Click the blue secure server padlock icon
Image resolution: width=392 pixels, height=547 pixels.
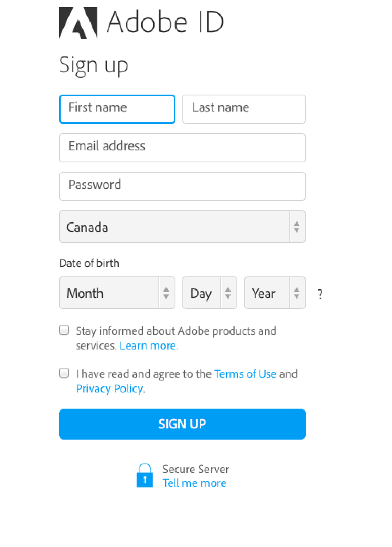point(145,475)
